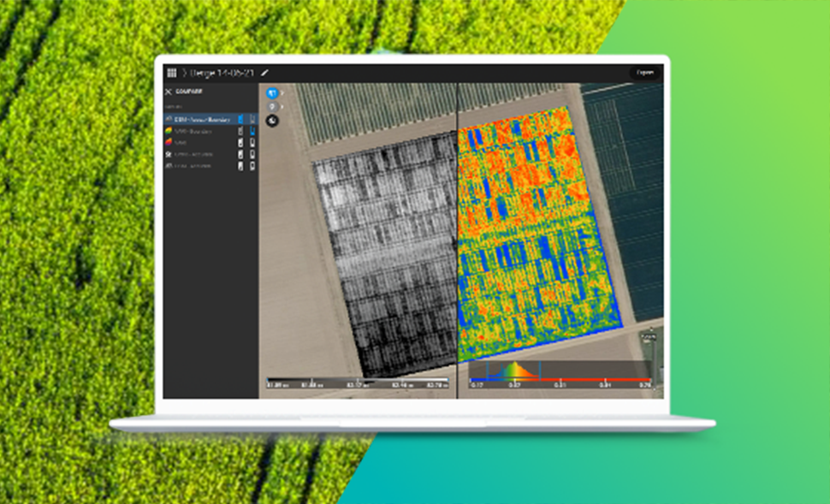This screenshot has height=504, width=830.
Task: Open the apps grid menu
Action: click(x=171, y=73)
